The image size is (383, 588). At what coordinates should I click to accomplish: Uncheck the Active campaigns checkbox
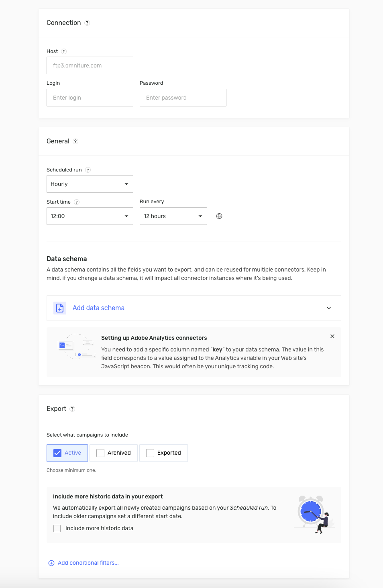click(x=57, y=453)
